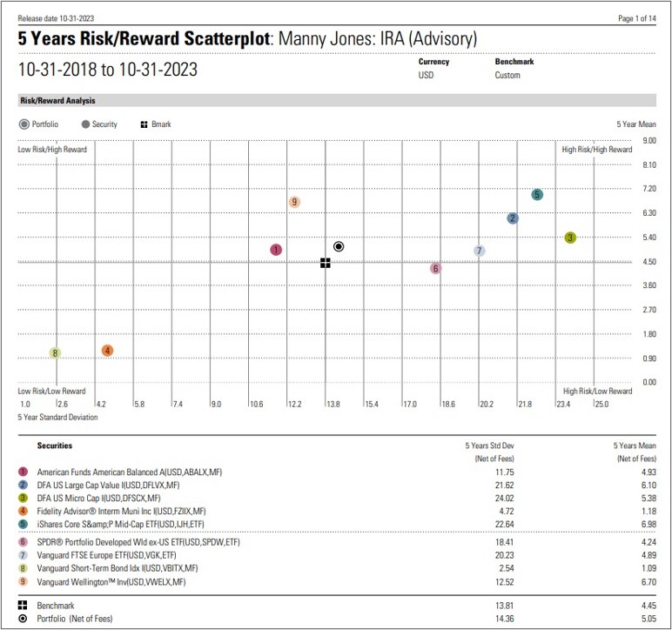The height and width of the screenshot is (630, 672).
Task: Click the number 2 bullet beside DFA US Large Cap
Action: click(24, 485)
